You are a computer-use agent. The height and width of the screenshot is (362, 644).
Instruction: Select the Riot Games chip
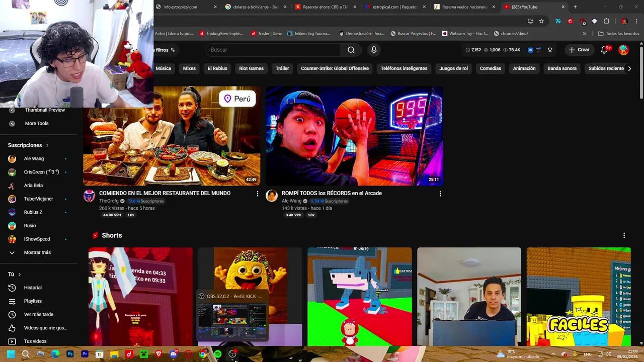coord(251,68)
